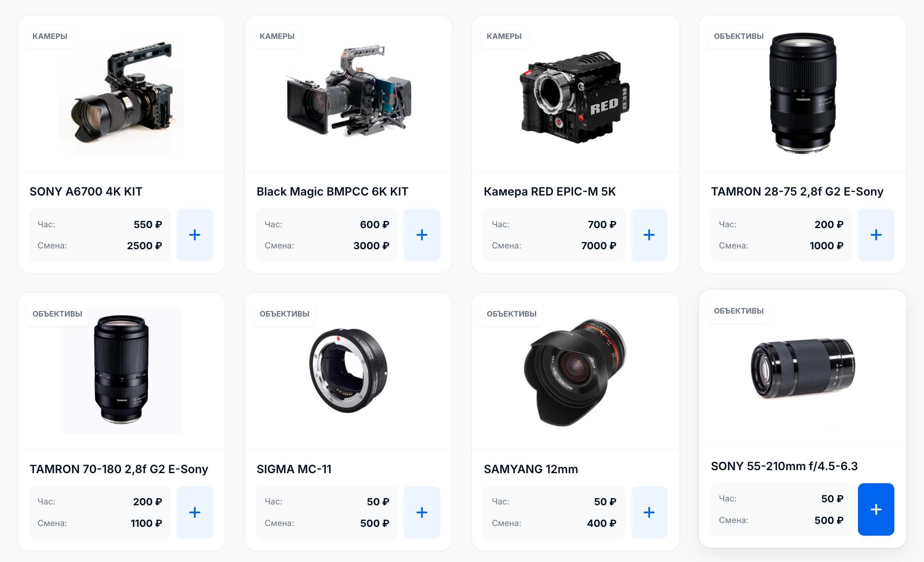Click highlighted plus for SONY 55-210mm

(x=876, y=510)
